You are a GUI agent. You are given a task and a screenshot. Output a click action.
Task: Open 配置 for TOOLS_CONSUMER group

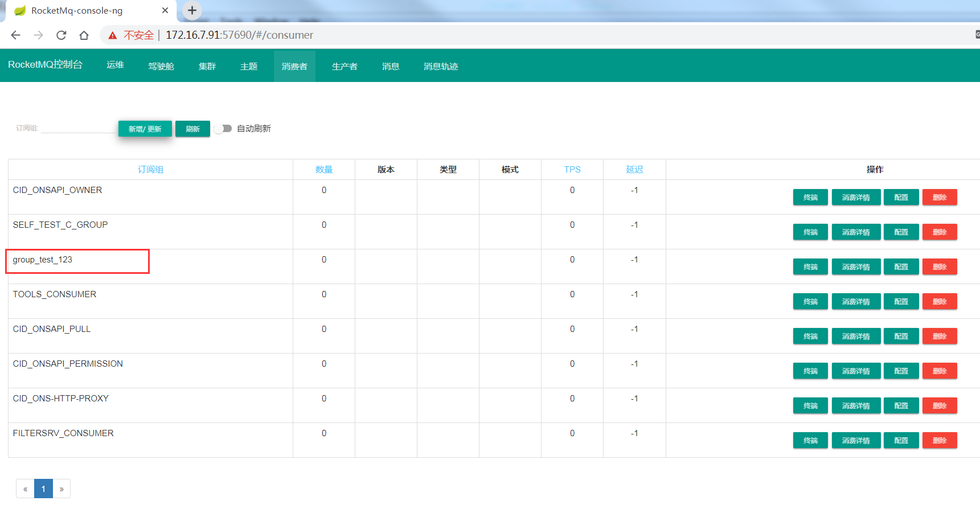(x=901, y=302)
